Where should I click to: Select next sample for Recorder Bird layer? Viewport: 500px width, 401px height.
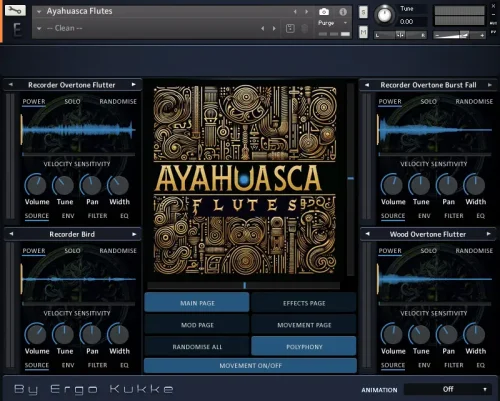(134, 234)
